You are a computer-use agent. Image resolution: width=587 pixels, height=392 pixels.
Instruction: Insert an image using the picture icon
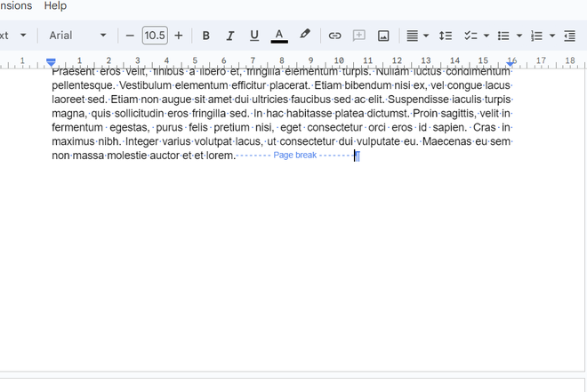(383, 36)
